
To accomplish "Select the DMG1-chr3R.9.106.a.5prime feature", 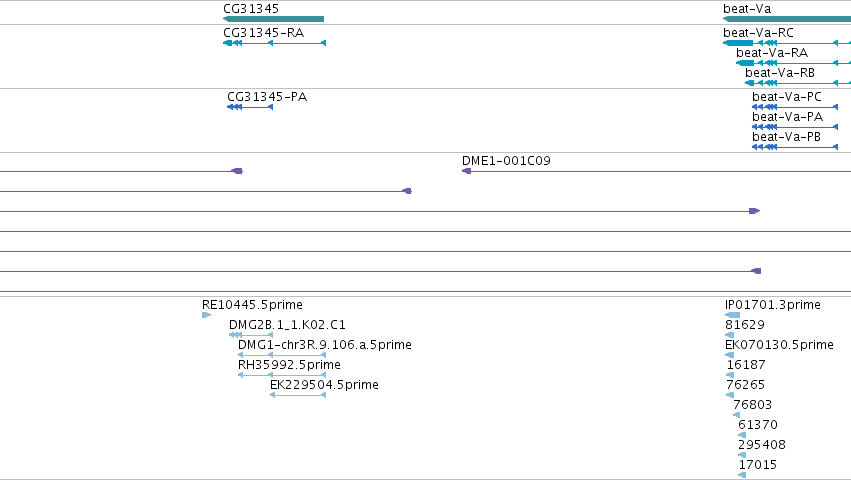I will (x=282, y=355).
